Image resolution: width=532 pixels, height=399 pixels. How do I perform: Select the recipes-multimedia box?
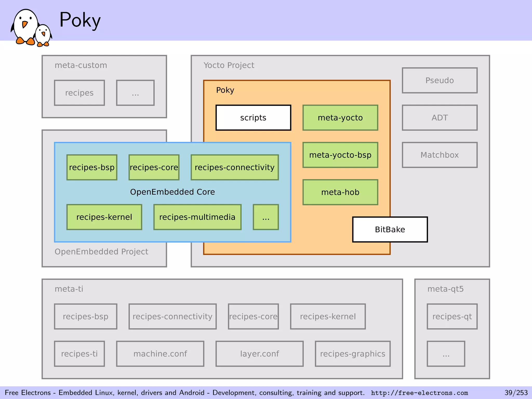(197, 217)
